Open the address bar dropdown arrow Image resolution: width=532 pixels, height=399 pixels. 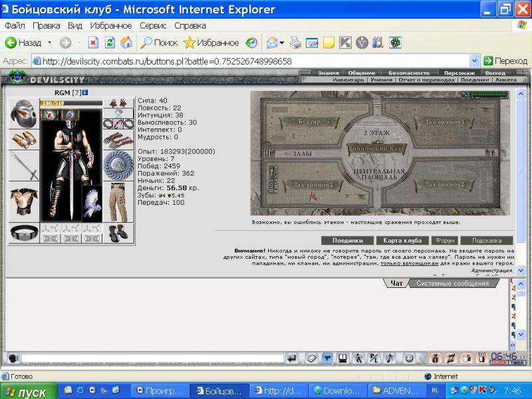tap(474, 61)
